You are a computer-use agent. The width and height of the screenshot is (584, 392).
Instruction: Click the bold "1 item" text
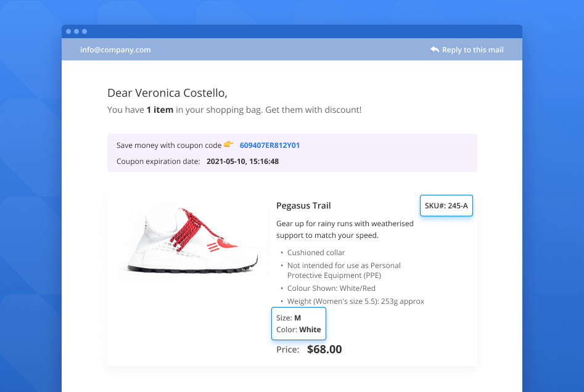[x=160, y=110]
